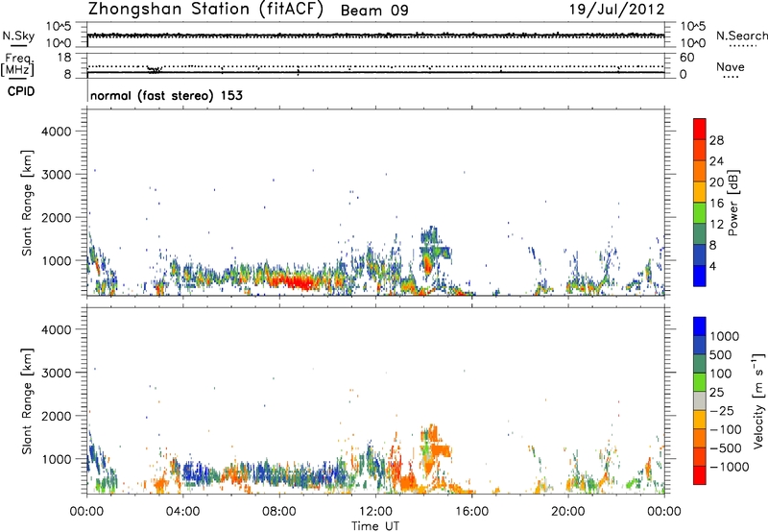Click the red top segment of Power colorbar

[700, 129]
